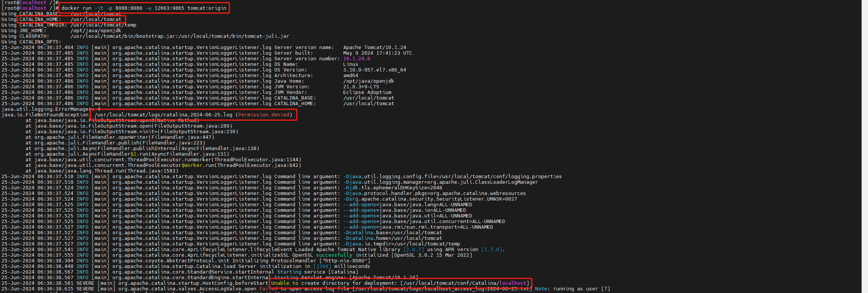Click the 'java.io.FileNotFoundException' text
868x293 pixels.
click(x=45, y=115)
